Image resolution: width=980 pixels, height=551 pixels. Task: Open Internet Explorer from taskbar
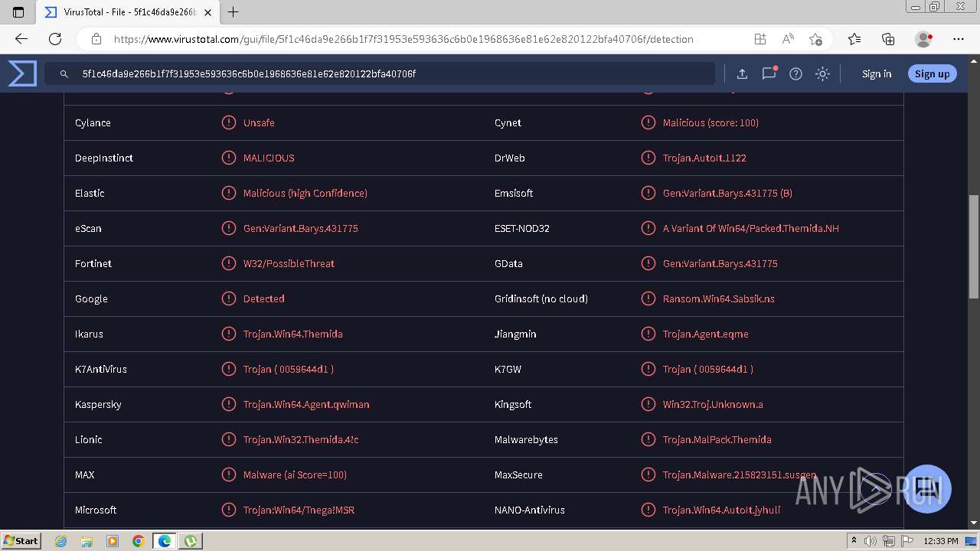tap(61, 541)
